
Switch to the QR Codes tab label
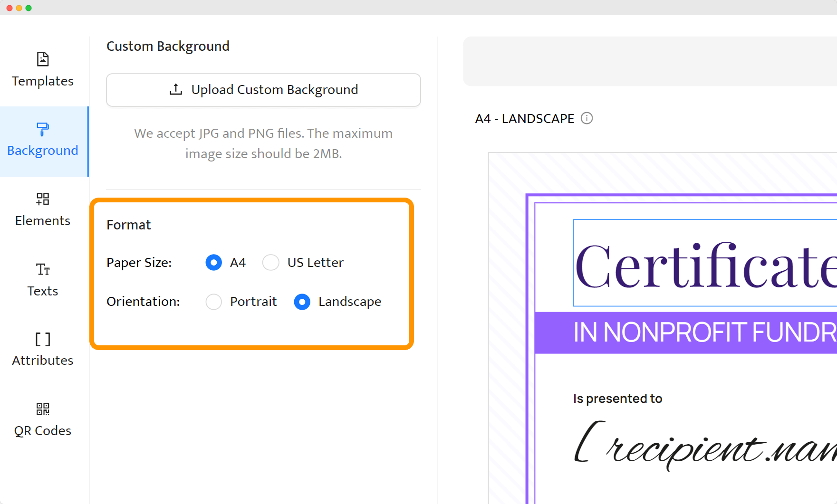43,431
